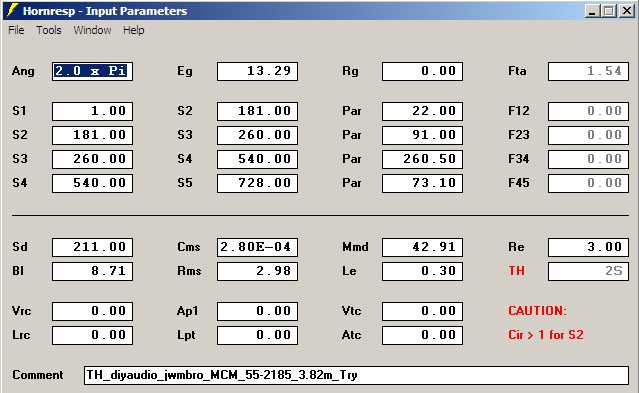
Task: Select the Par field showing 22.00
Action: 423,111
